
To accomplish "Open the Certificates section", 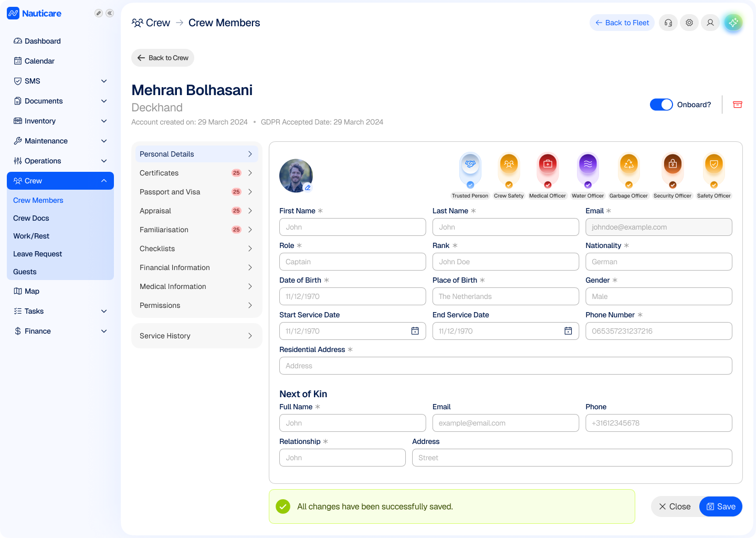I will (196, 173).
